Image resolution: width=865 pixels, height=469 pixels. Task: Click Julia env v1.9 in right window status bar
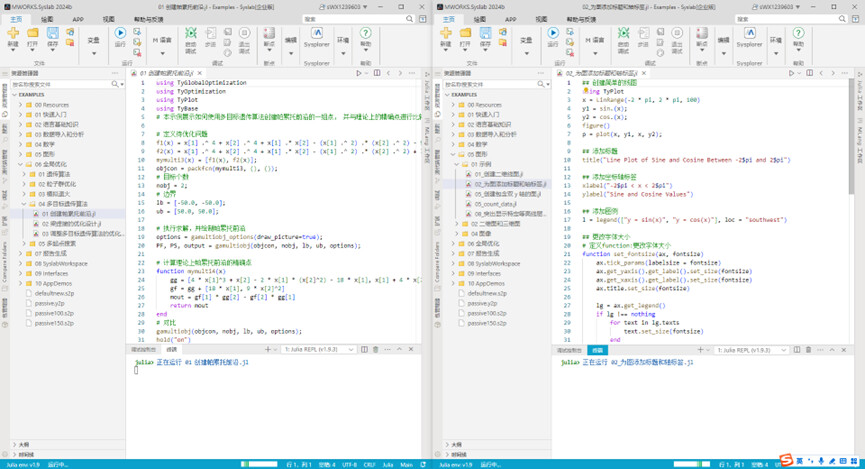pos(456,465)
